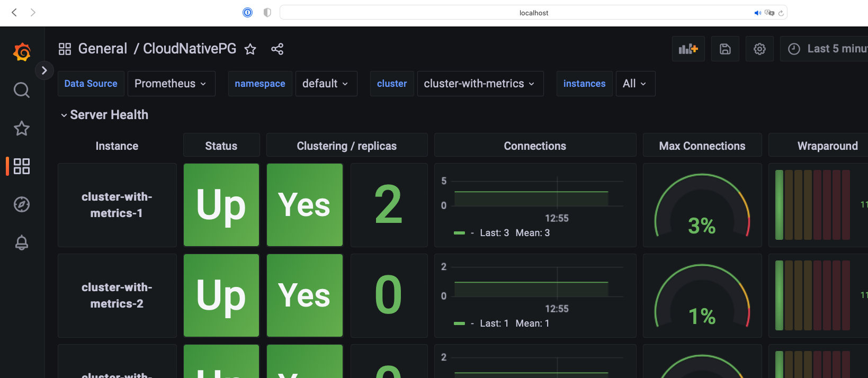Screen dimensions: 868x378
Task: Open the Grafana home logo
Action: tap(22, 52)
